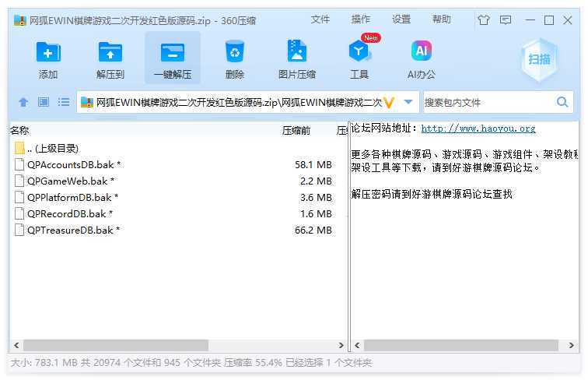Click the 删除 (Delete) trash icon

point(234,59)
